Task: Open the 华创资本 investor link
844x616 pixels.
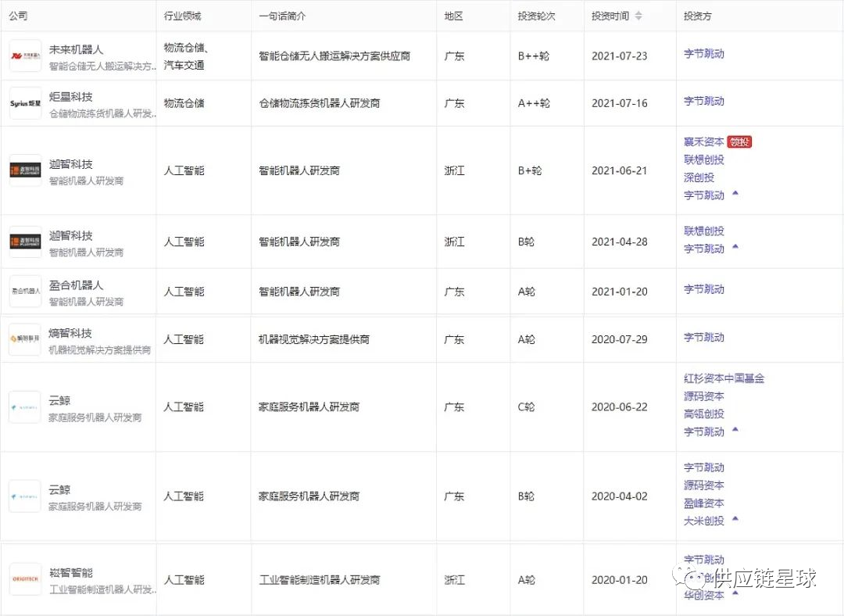Action: pyautogui.click(x=704, y=595)
